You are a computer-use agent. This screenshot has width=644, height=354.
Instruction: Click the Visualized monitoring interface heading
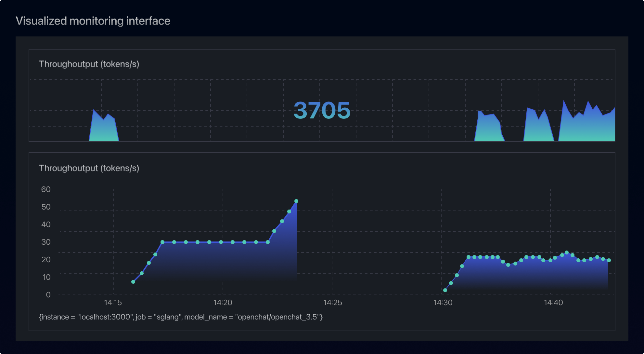[x=93, y=21]
